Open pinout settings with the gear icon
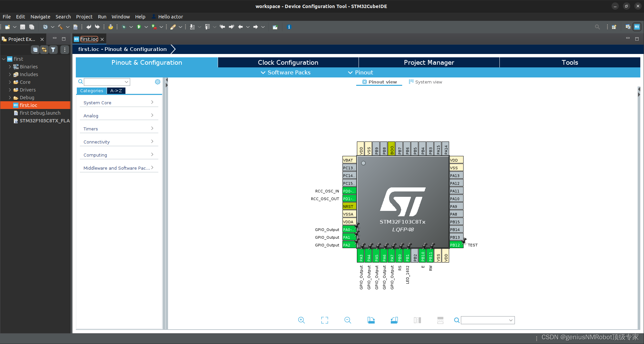This screenshot has height=344, width=644. pyautogui.click(x=157, y=81)
